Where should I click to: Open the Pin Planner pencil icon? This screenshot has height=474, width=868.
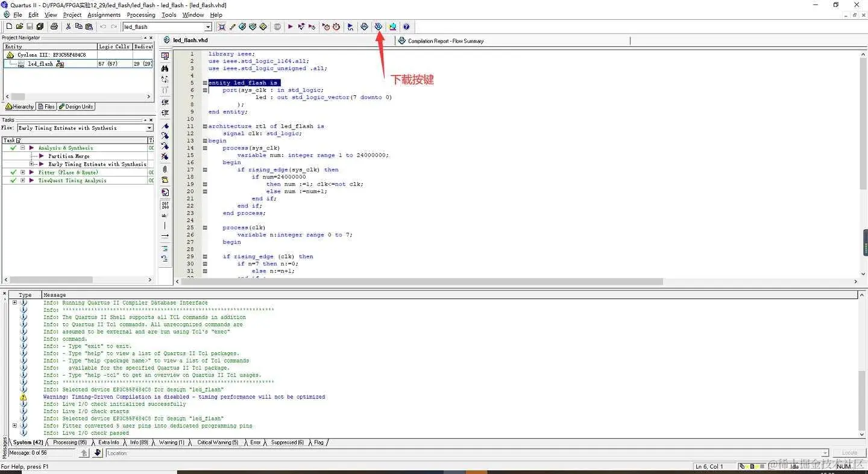click(x=232, y=27)
